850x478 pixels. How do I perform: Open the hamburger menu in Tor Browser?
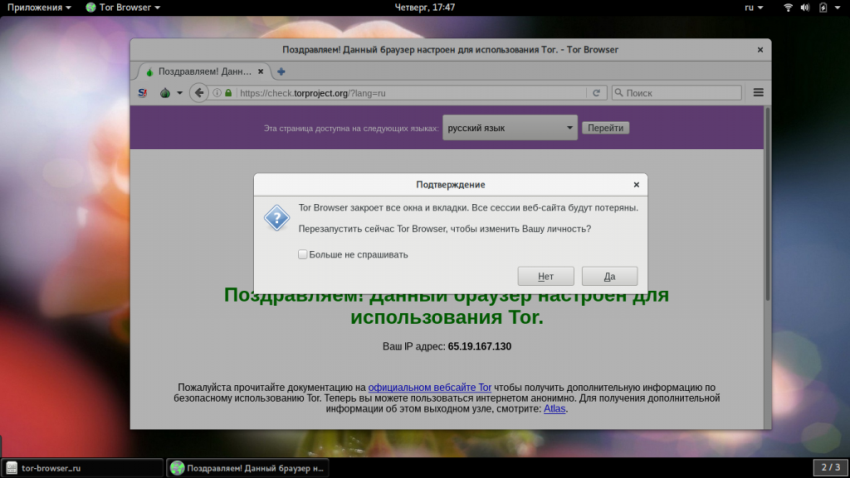[x=758, y=93]
